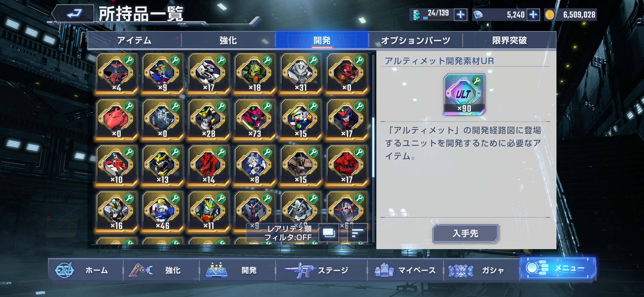Screen dimensions: 644x297
Task: Switch to the オプションパーツ tab
Action: [416, 40]
